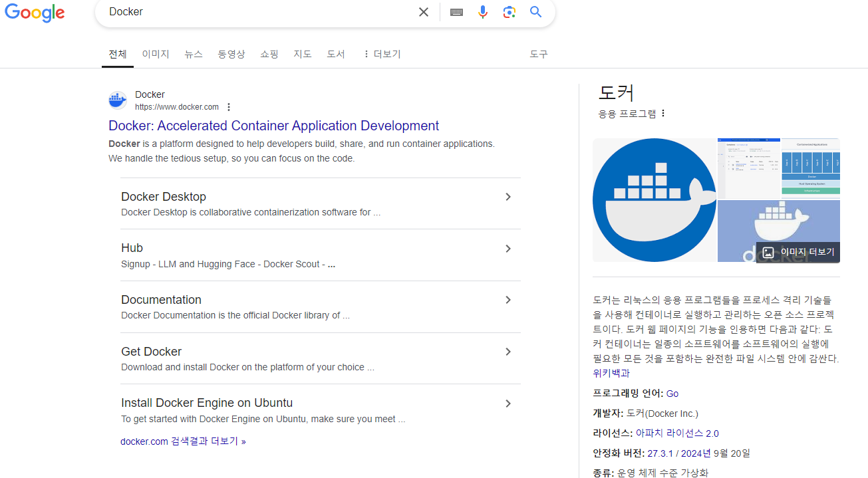Click the blue magnifier search icon
Screen dimensions: 868x478
(536, 12)
